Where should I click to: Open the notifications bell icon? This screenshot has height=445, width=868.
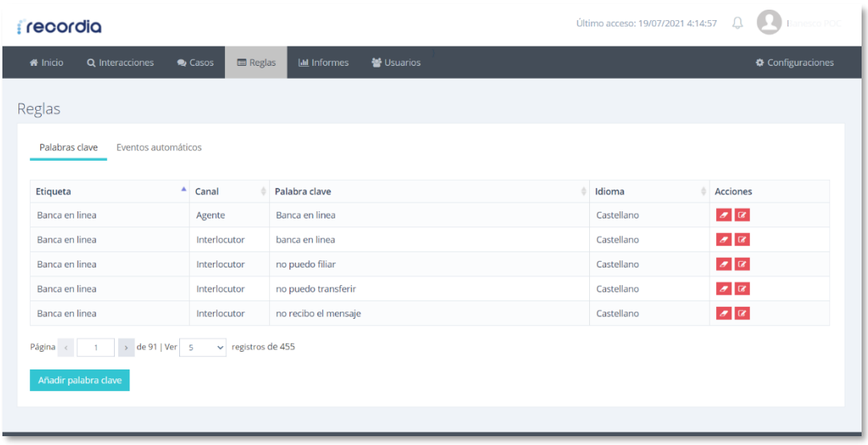[737, 23]
